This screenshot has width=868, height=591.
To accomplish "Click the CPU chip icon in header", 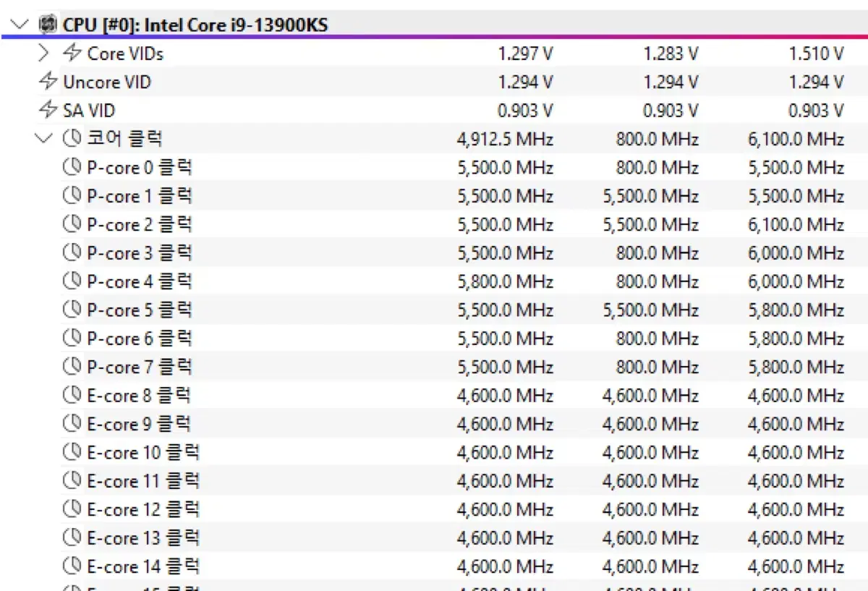I will pyautogui.click(x=48, y=25).
